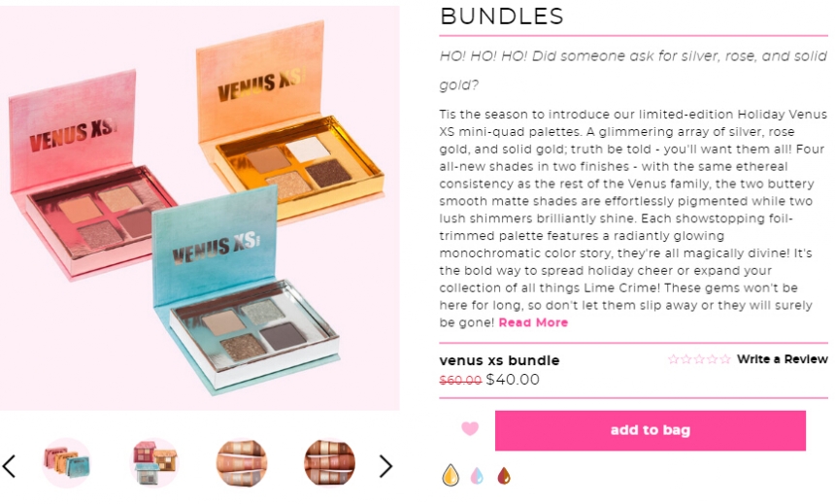Viewport: 835px width, 504px height.
Task: Add the bundle with add to bag
Action: coord(651,430)
